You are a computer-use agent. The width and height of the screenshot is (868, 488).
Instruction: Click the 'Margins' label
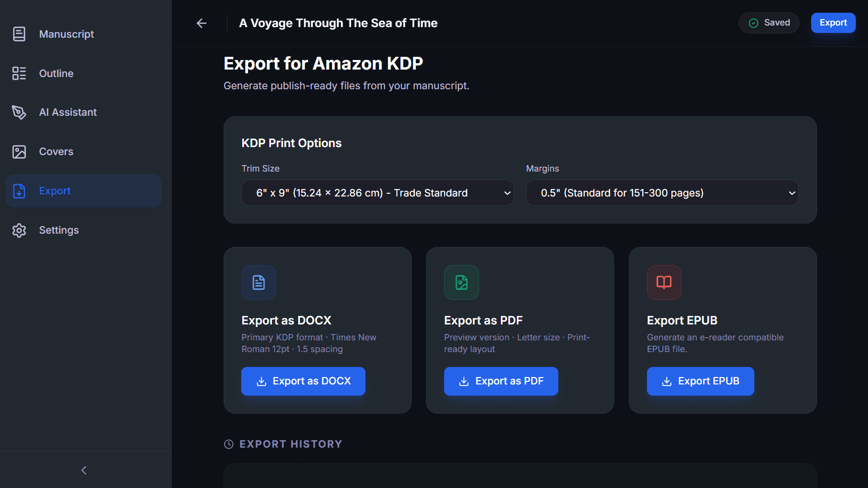[542, 168]
